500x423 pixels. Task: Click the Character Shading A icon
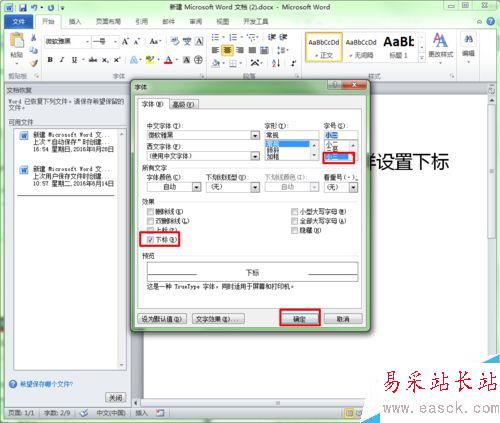coord(187,60)
